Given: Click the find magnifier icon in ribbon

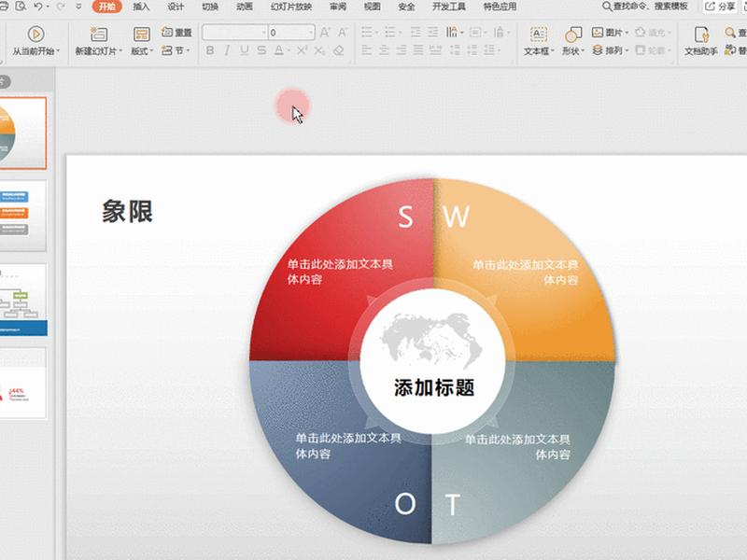Looking at the screenshot, I should pos(729,33).
